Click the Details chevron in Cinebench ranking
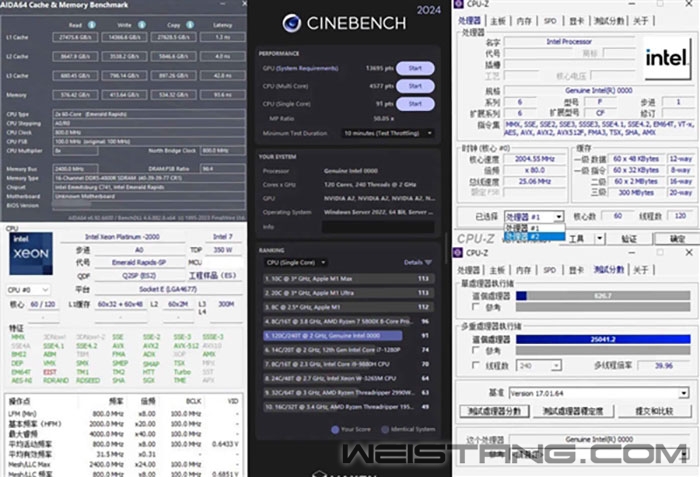 pyautogui.click(x=429, y=263)
